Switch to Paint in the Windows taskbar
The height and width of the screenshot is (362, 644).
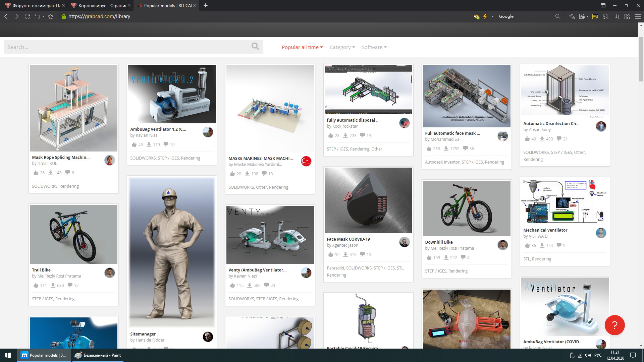[97, 355]
